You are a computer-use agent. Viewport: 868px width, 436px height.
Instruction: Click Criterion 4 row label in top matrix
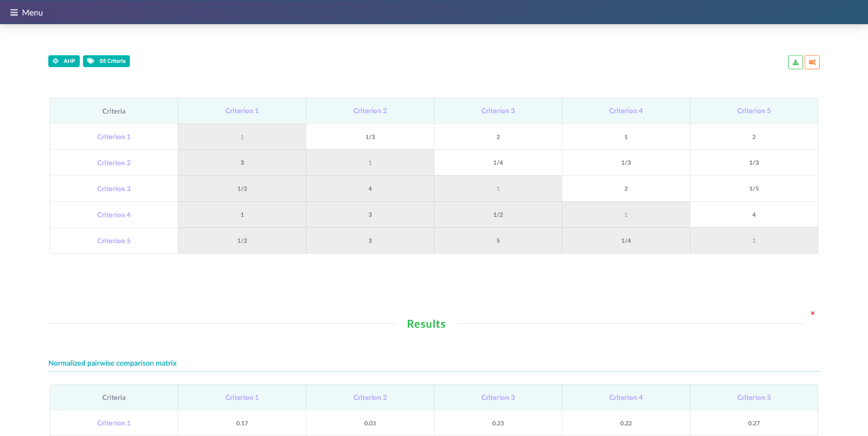click(114, 215)
